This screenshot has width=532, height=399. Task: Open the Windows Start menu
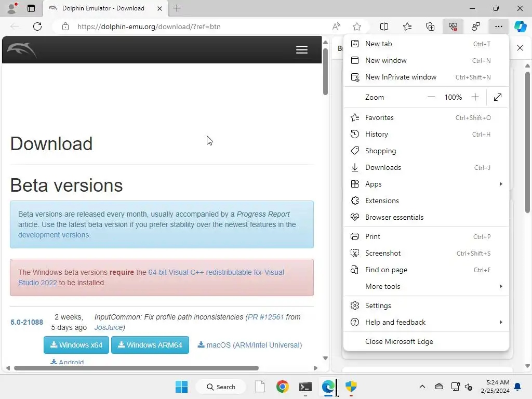[x=181, y=387]
